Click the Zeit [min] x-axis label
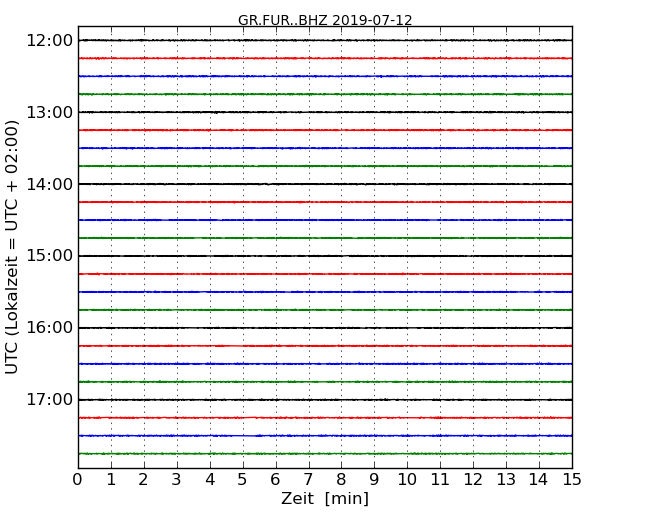 tap(325, 498)
